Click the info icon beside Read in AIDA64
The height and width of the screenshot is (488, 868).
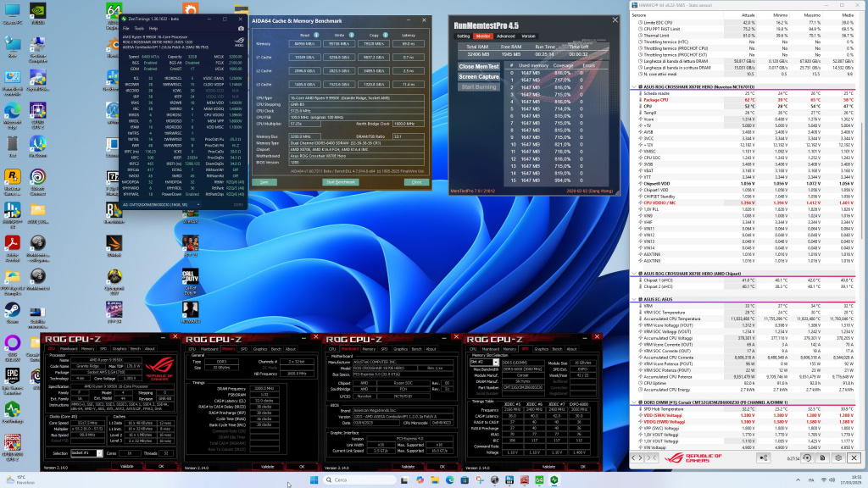(x=316, y=35)
